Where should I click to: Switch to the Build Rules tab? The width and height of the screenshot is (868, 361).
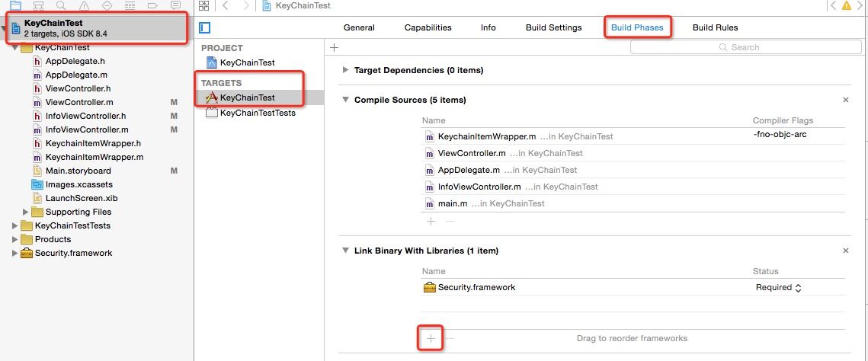tap(716, 27)
